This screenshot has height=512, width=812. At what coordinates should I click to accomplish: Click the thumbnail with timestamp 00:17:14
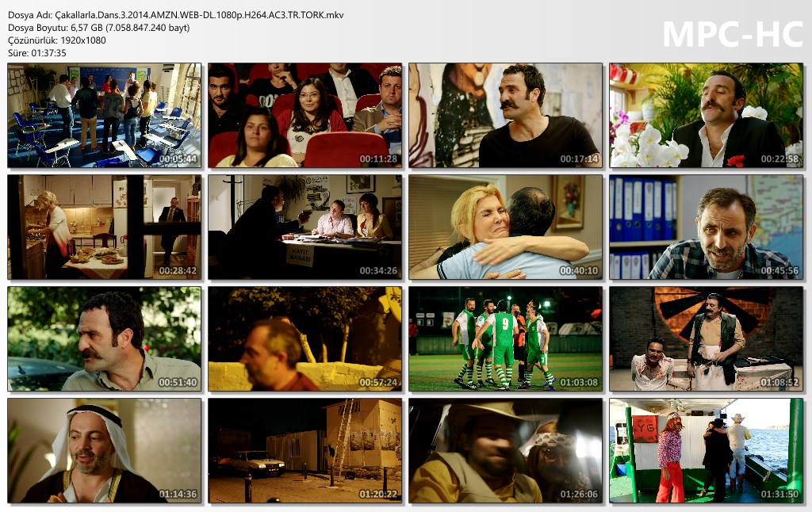click(505, 116)
